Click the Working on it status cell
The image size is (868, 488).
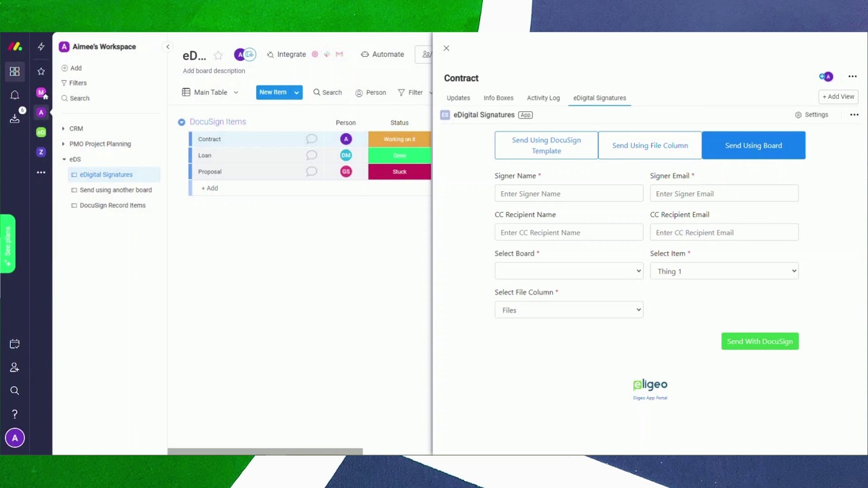pos(399,139)
